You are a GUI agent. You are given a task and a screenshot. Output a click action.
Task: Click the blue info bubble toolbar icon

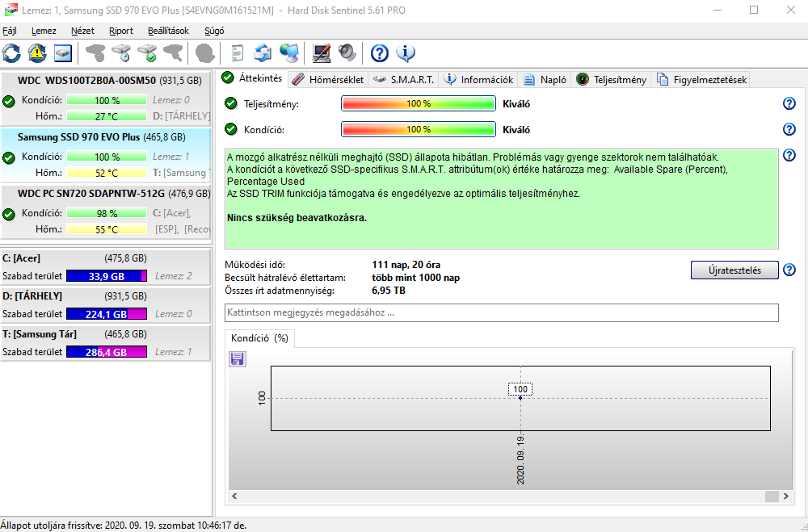pos(406,53)
